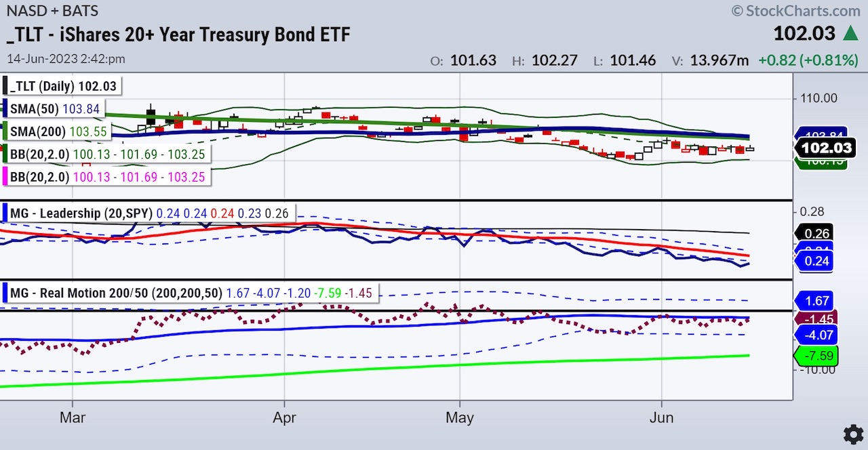This screenshot has height=450, width=868.
Task: Toggle SMA(50) overlay via its legend entry
Action: tap(54, 108)
